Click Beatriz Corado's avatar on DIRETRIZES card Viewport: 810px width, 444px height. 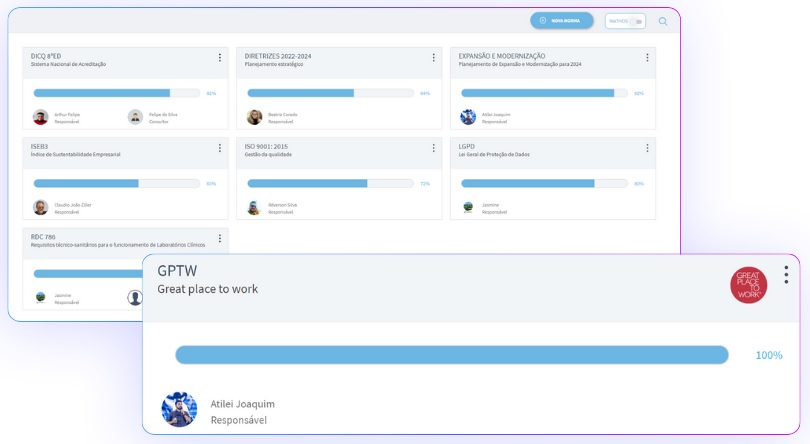point(254,117)
